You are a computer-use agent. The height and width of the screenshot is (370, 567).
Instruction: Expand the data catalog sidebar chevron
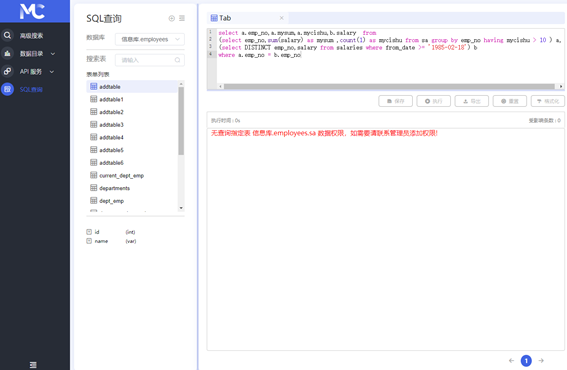[53, 54]
